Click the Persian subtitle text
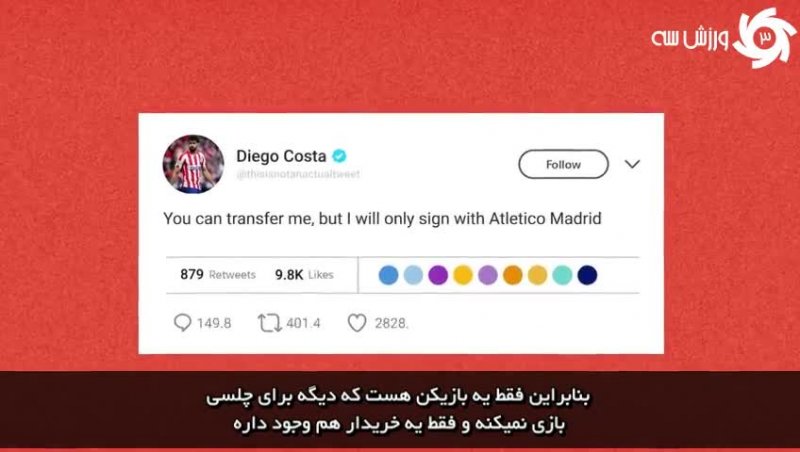The width and height of the screenshot is (800, 452). pyautogui.click(x=398, y=411)
